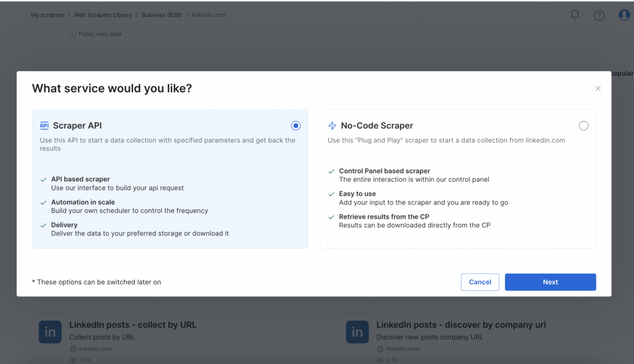Click the help question-mark icon
This screenshot has height=364, width=634.
tap(599, 15)
